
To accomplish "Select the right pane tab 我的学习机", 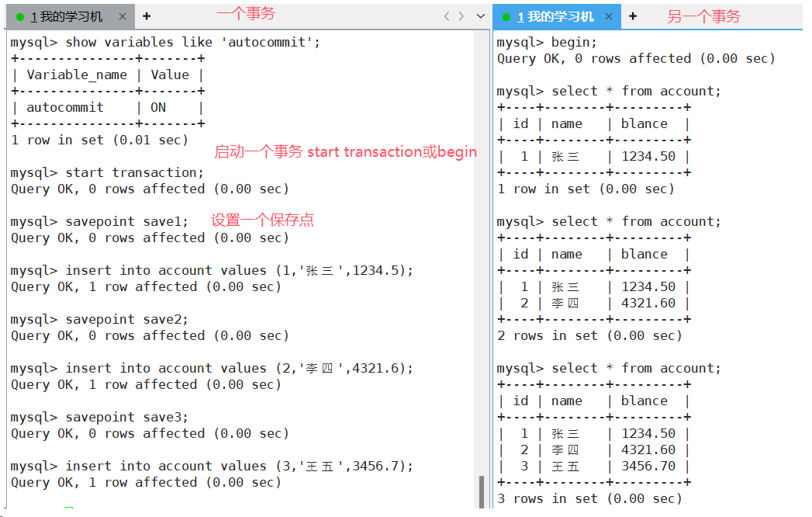I will pos(557,16).
